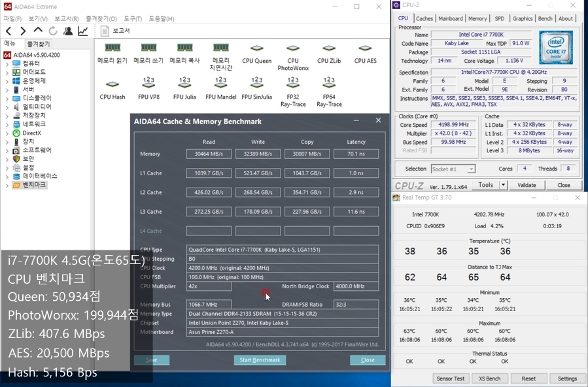Open the 보기(V) menu

(38, 19)
